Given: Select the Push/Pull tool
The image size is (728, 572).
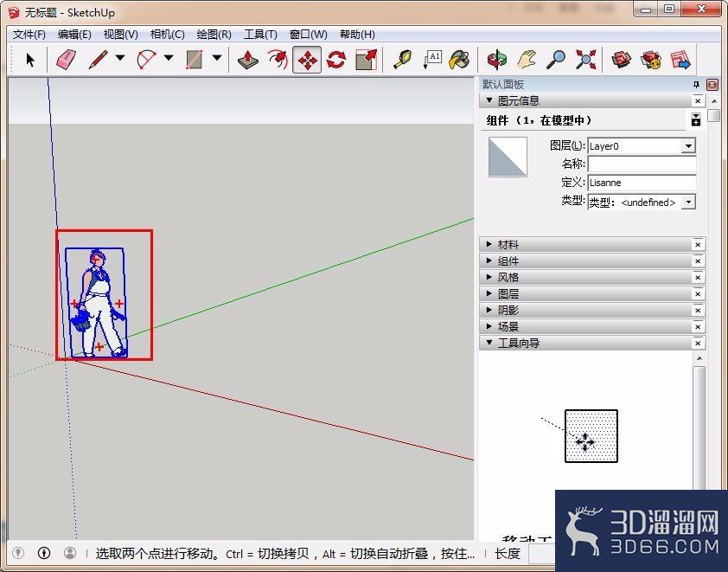Looking at the screenshot, I should pos(248,60).
